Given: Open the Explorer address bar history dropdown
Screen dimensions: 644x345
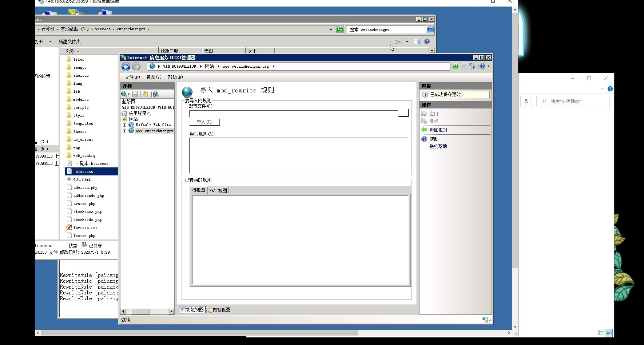Looking at the screenshot, I should (x=331, y=29).
